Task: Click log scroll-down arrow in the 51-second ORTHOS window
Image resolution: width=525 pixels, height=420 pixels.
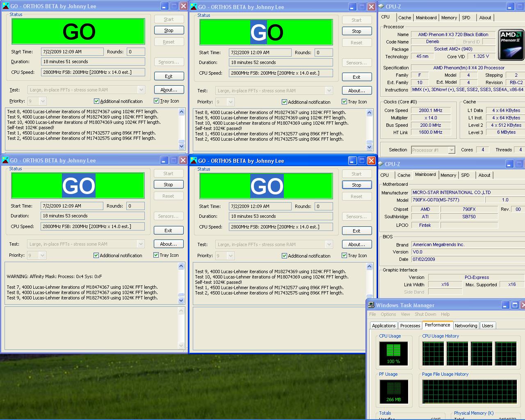Action: pos(181,146)
